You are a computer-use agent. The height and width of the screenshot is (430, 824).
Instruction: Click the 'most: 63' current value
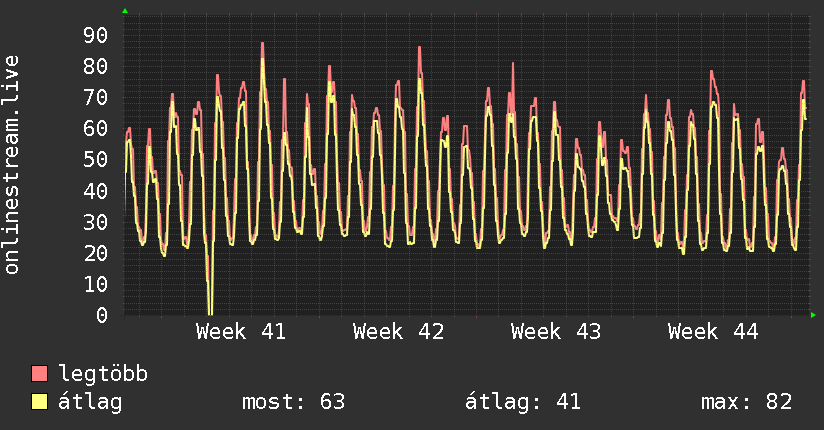[293, 402]
